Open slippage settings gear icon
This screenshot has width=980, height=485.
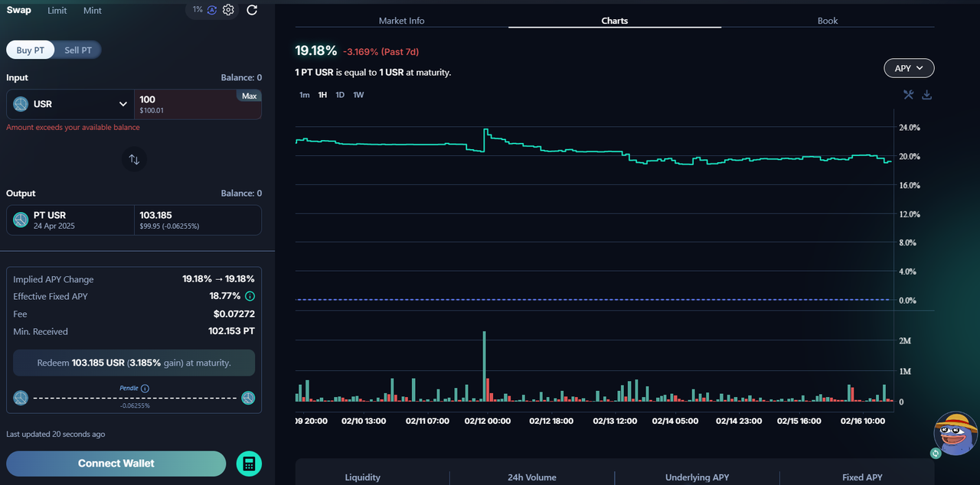228,10
